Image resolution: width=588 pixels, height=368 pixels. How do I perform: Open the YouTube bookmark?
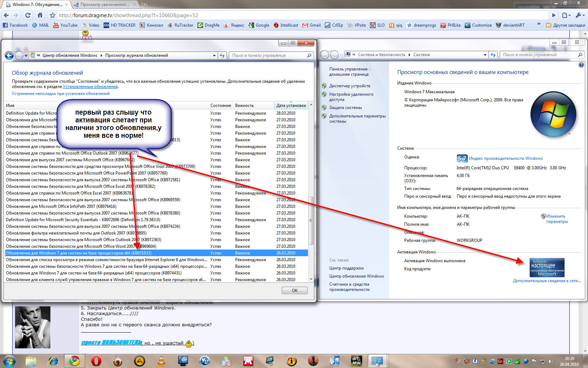pos(65,25)
